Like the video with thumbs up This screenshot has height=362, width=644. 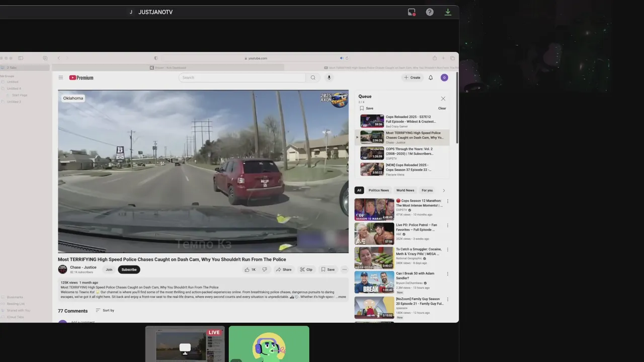[250, 269]
